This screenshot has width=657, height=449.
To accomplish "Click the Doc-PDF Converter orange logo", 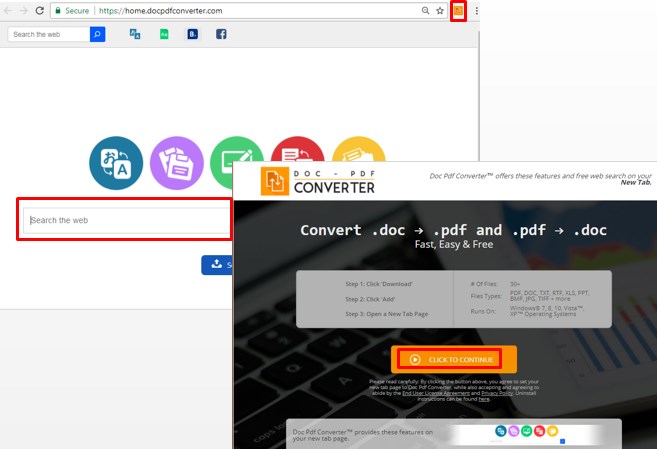I will [275, 181].
